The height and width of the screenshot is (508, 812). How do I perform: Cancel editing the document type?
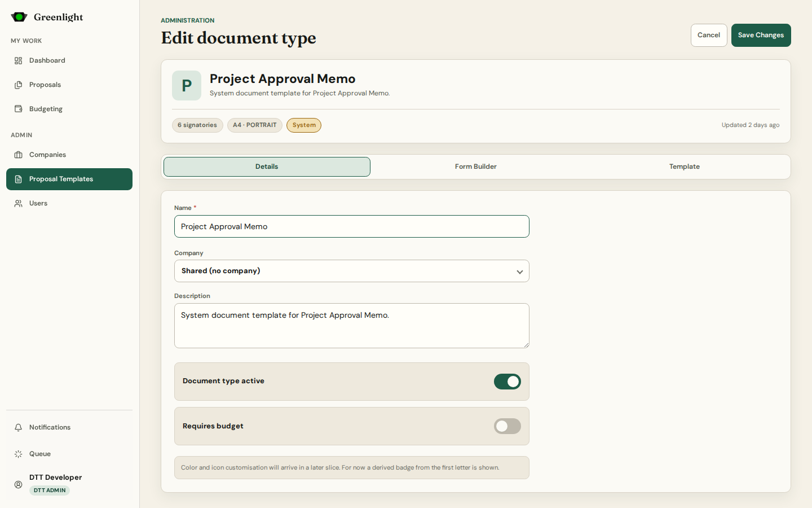click(x=709, y=35)
